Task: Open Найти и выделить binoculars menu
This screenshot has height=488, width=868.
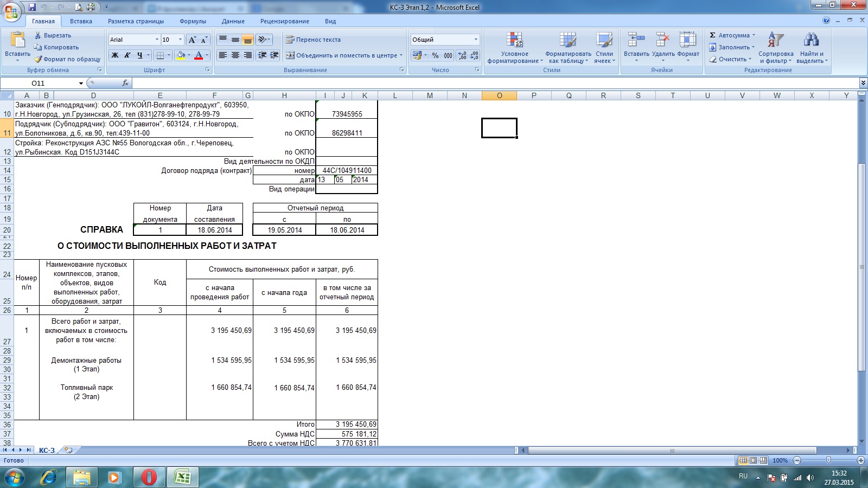Action: (x=812, y=48)
